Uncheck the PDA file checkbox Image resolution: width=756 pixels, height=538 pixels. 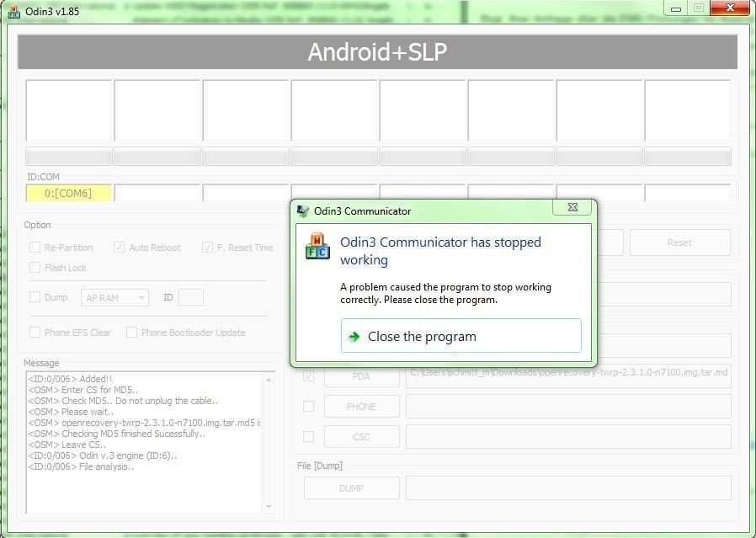(309, 376)
